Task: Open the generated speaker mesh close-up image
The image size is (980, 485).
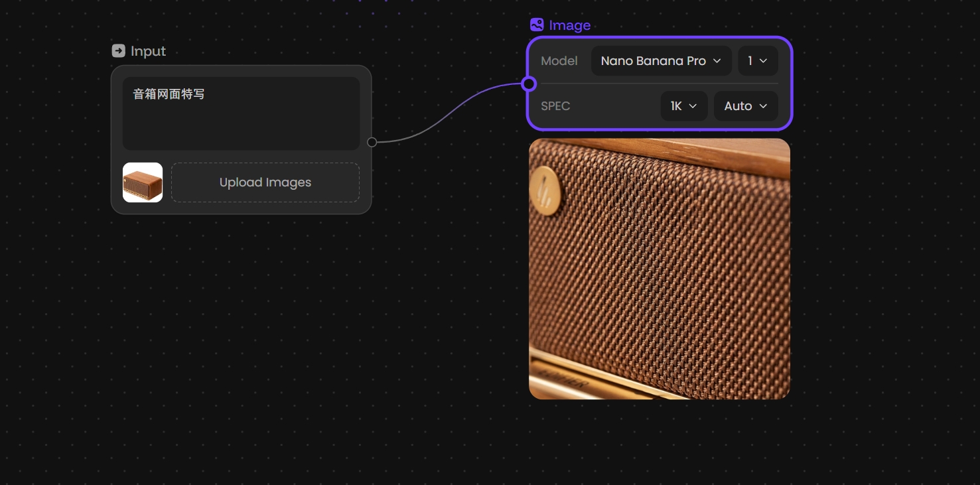Action: pos(659,269)
